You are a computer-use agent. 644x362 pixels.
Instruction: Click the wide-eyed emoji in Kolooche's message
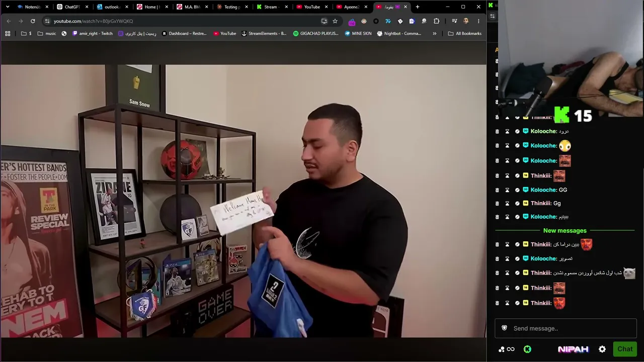click(x=565, y=146)
